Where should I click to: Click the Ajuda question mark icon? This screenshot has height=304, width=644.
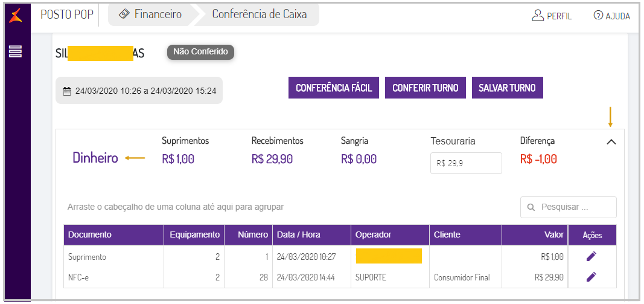(598, 16)
